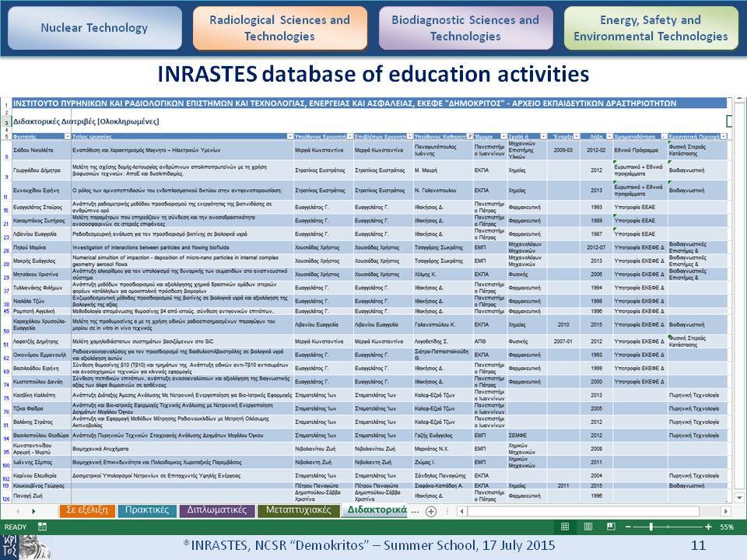747x560 pixels.
Task: Select the cell '2007-01'
Action: [563, 341]
